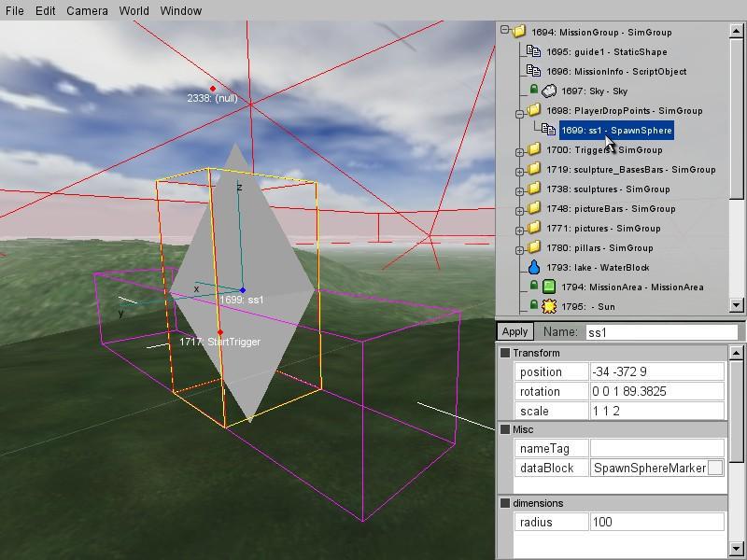Toggle the lock on MissionArea
Image resolution: width=747 pixels, height=560 pixels.
pyautogui.click(x=534, y=287)
